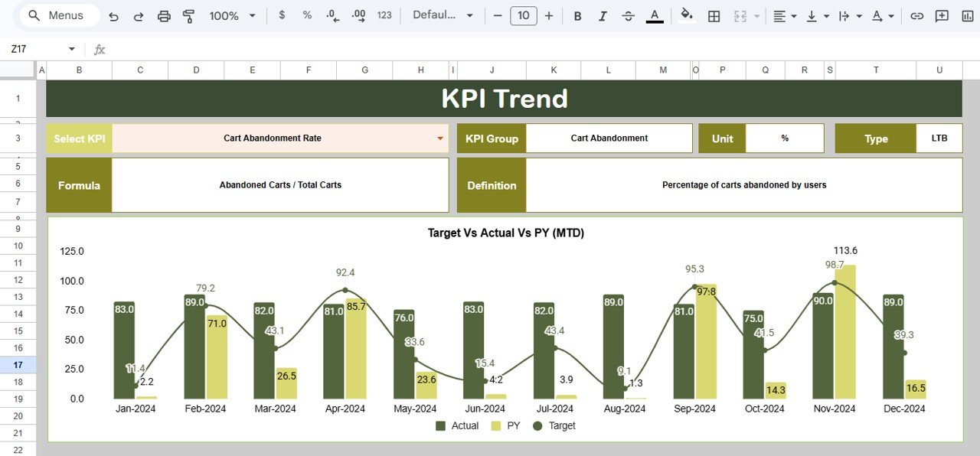The height and width of the screenshot is (456, 980).
Task: Click the Unit label cell
Action: click(x=722, y=138)
